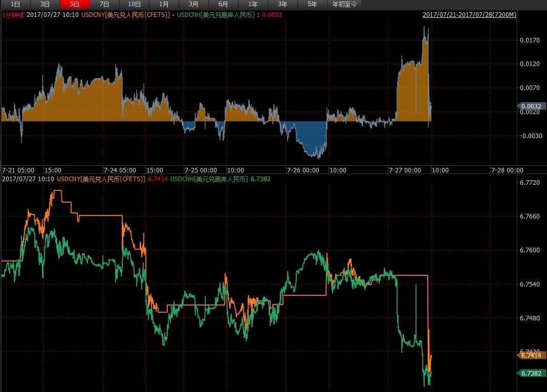Click the 0.0070 spread axis value
Image resolution: width=547 pixels, height=392 pixels.
(530, 88)
